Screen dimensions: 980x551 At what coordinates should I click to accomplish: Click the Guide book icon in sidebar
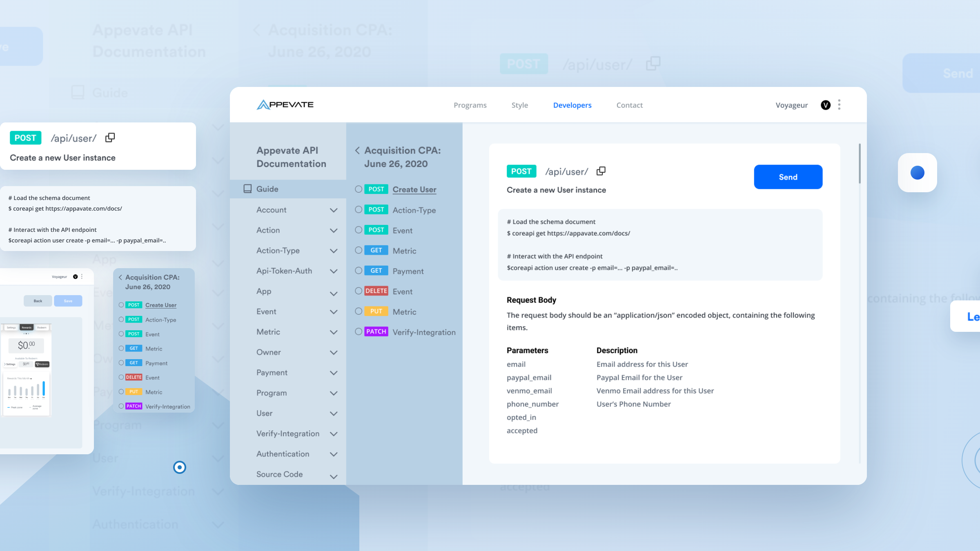click(247, 189)
